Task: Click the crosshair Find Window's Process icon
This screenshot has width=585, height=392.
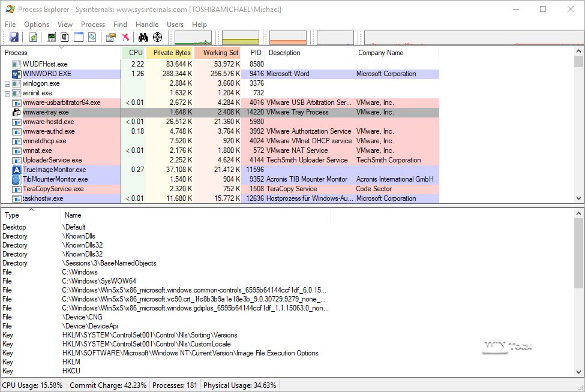Action: (158, 37)
